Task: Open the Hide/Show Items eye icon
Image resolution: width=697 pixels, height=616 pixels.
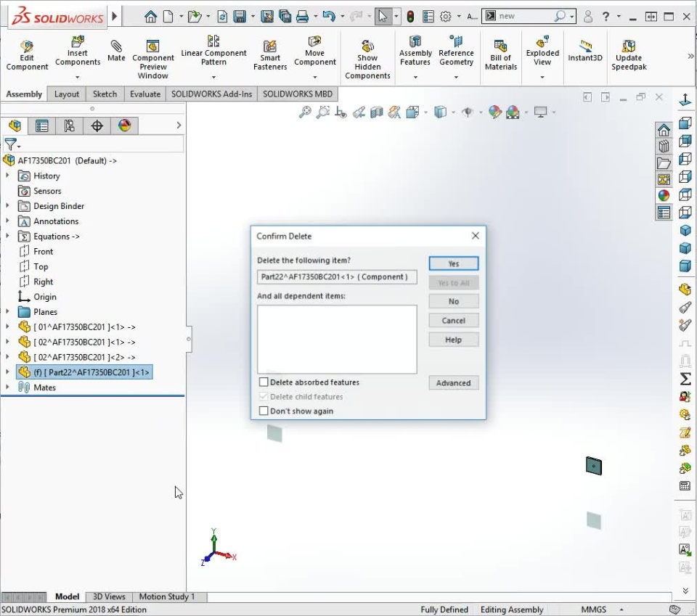Action: click(467, 112)
